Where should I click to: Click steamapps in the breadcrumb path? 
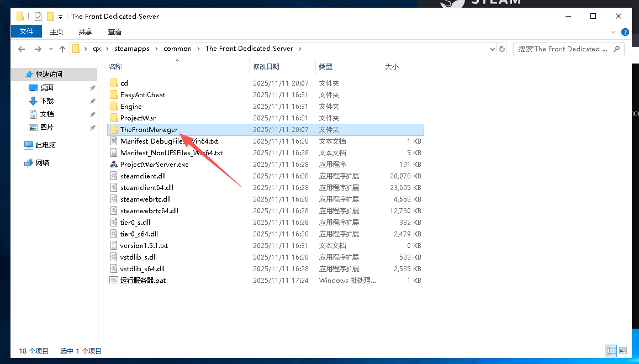pos(132,49)
